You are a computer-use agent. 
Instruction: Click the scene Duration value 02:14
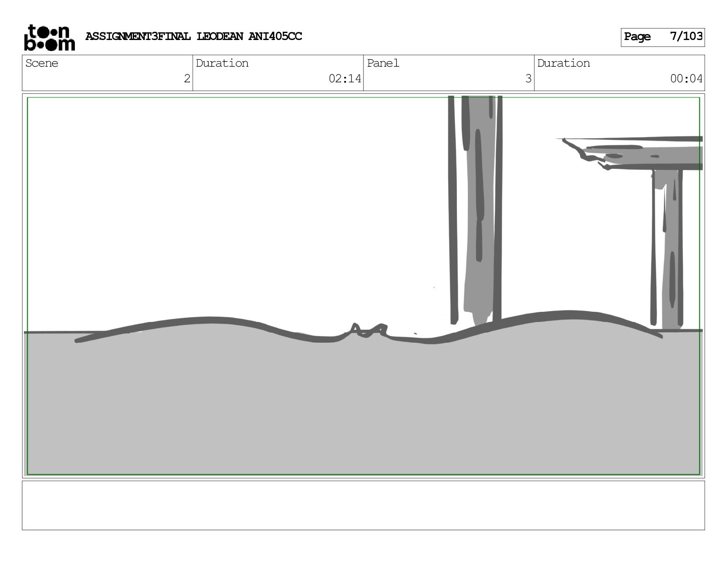point(345,79)
